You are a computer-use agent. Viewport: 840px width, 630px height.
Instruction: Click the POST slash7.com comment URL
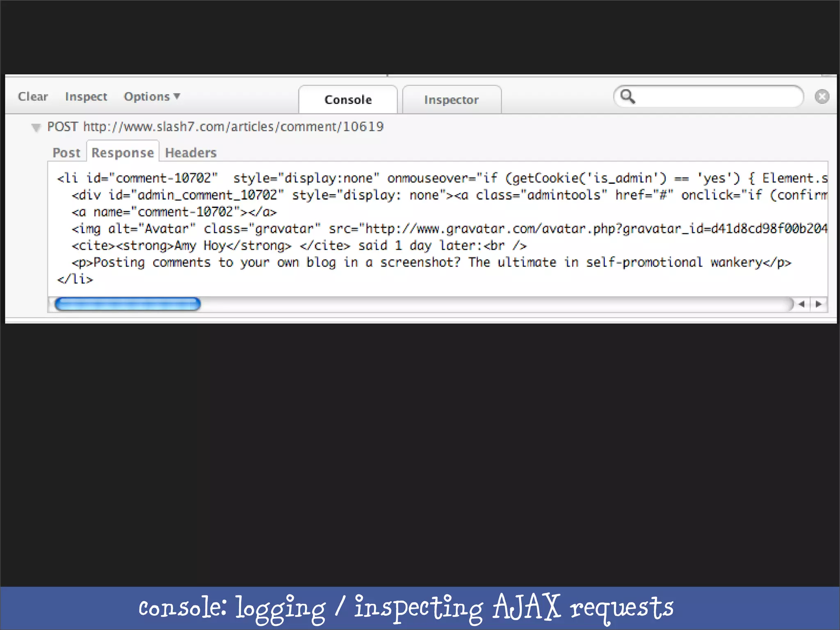(x=215, y=127)
